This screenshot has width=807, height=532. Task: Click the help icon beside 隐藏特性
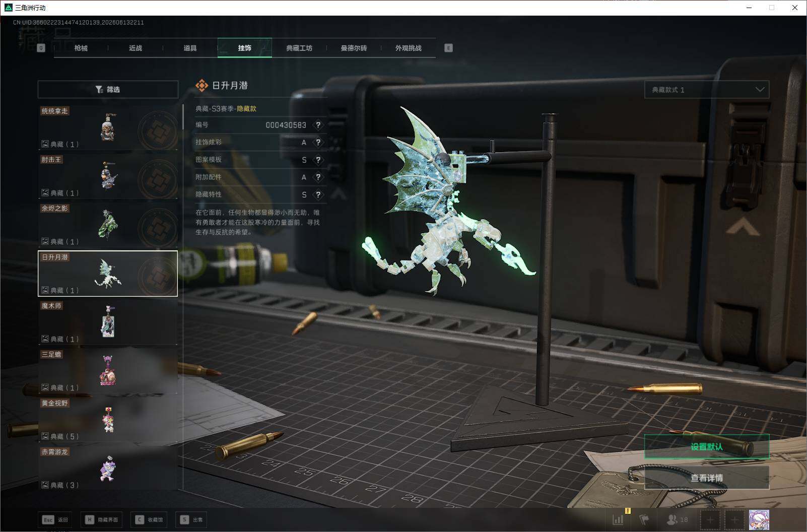(318, 194)
